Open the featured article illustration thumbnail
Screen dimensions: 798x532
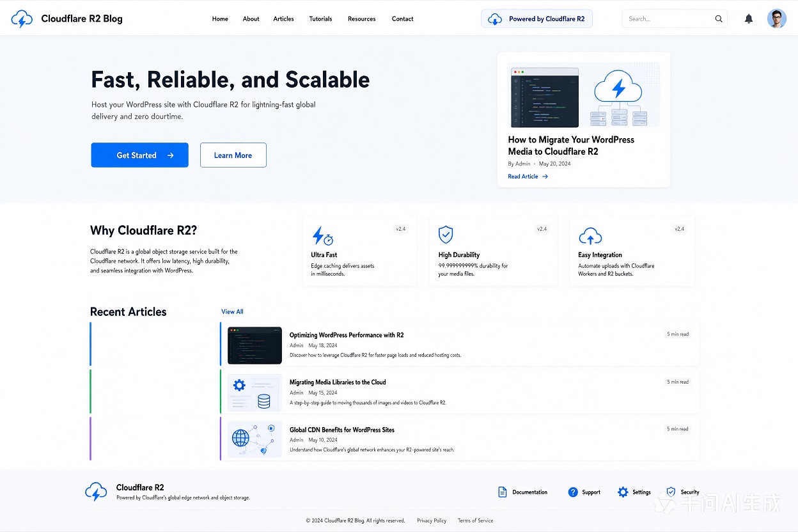coord(584,95)
